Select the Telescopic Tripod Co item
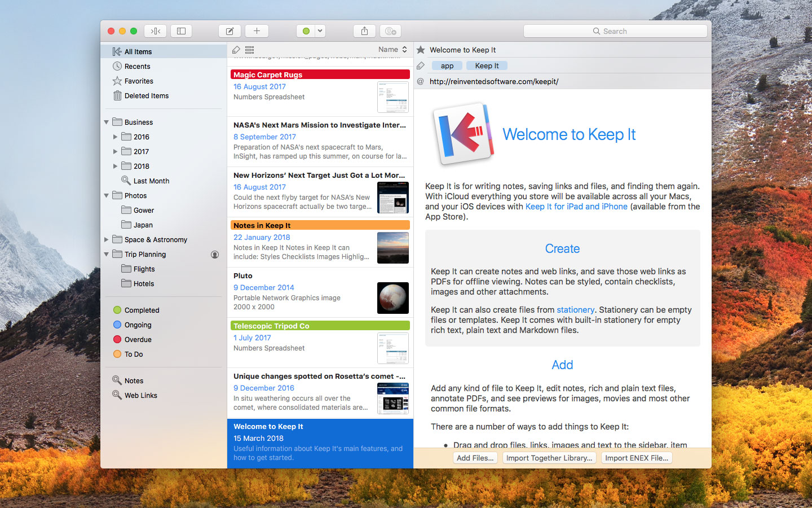The image size is (812, 508). [x=320, y=343]
